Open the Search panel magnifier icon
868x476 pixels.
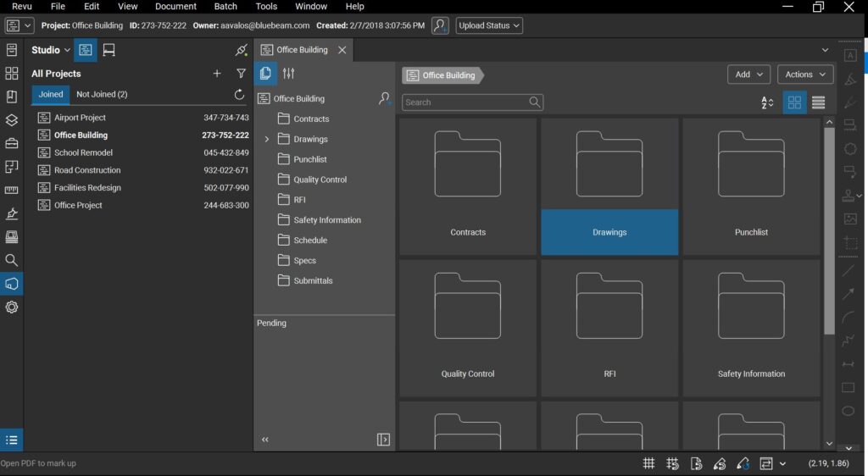point(12,260)
